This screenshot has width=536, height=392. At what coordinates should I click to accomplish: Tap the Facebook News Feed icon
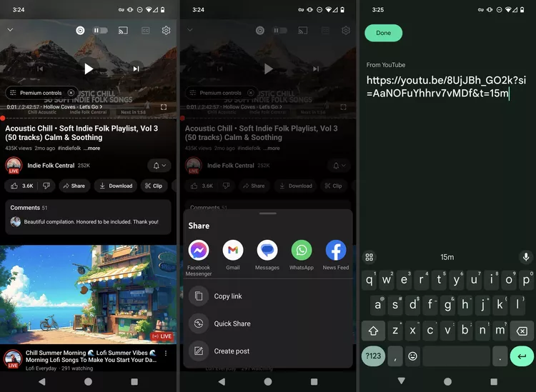tap(336, 251)
